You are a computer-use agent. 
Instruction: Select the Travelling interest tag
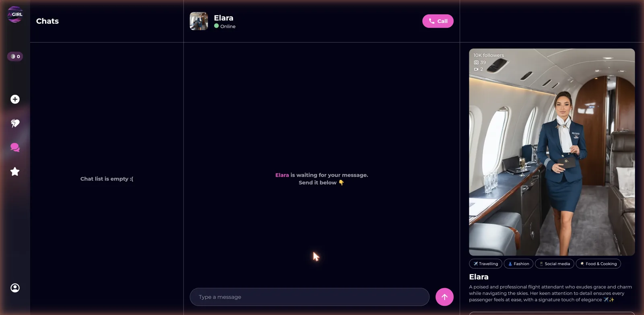click(x=485, y=264)
